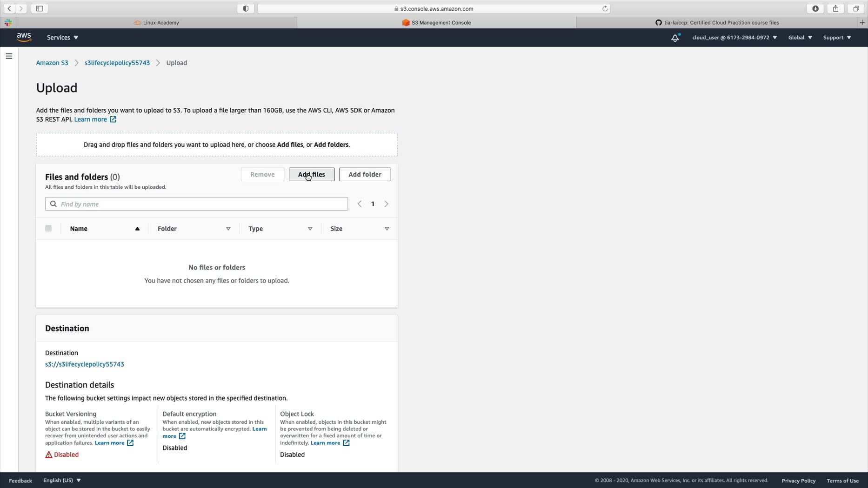The image size is (868, 488).
Task: Open Learn more under Bucket Versioning
Action: (x=109, y=443)
